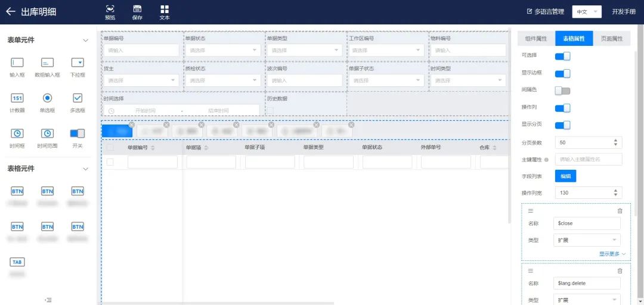The width and height of the screenshot is (644, 305).
Task: Select the TAB table component icon
Action: pyautogui.click(x=17, y=262)
